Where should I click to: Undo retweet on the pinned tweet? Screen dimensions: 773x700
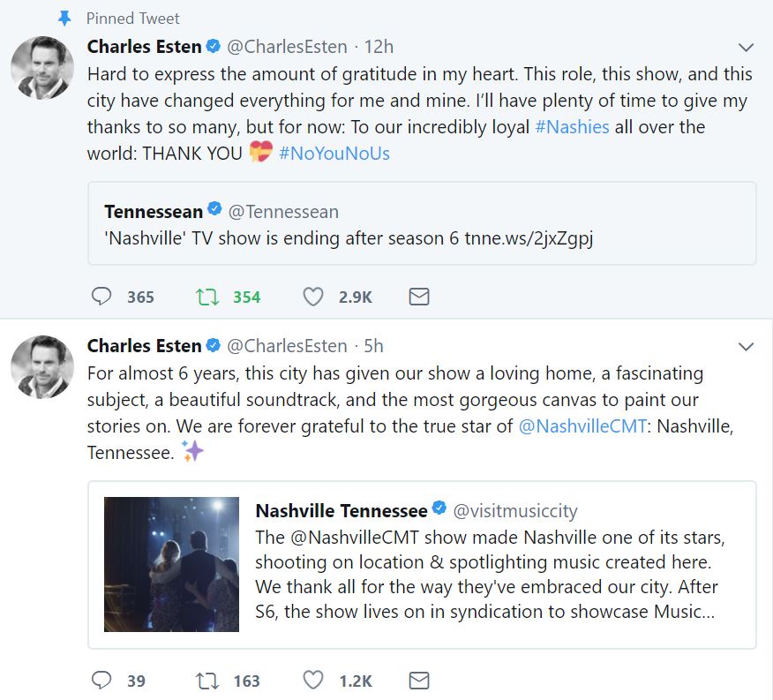207,297
